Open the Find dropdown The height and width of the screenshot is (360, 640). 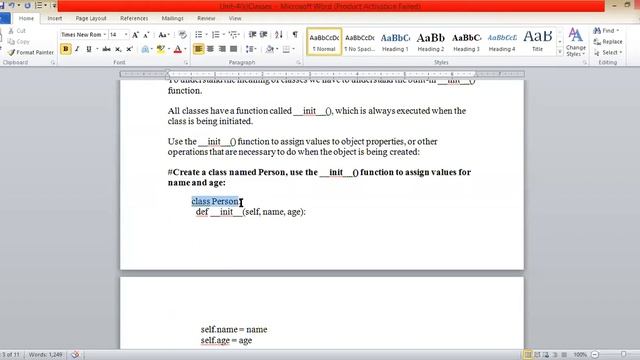[618, 31]
